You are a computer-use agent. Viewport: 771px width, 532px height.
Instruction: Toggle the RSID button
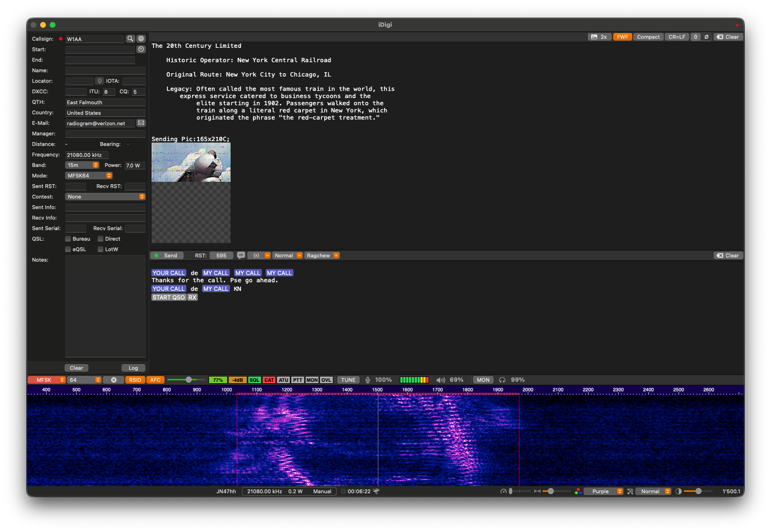tap(135, 380)
